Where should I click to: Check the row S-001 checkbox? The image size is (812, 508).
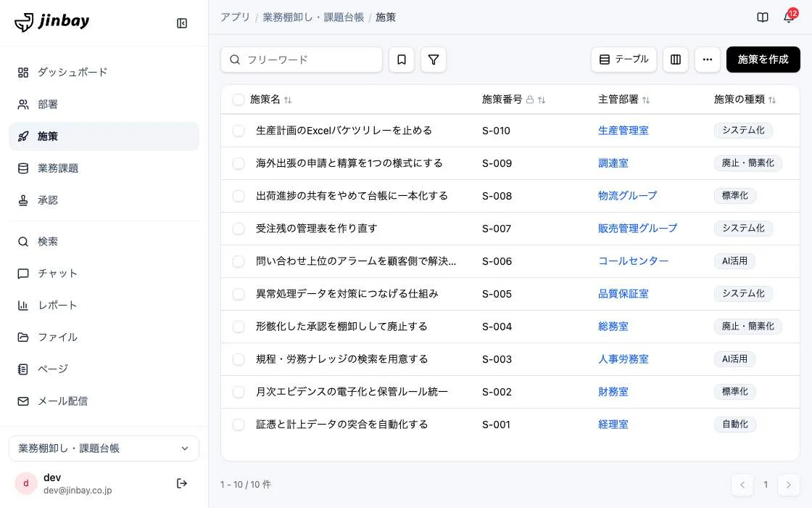239,425
